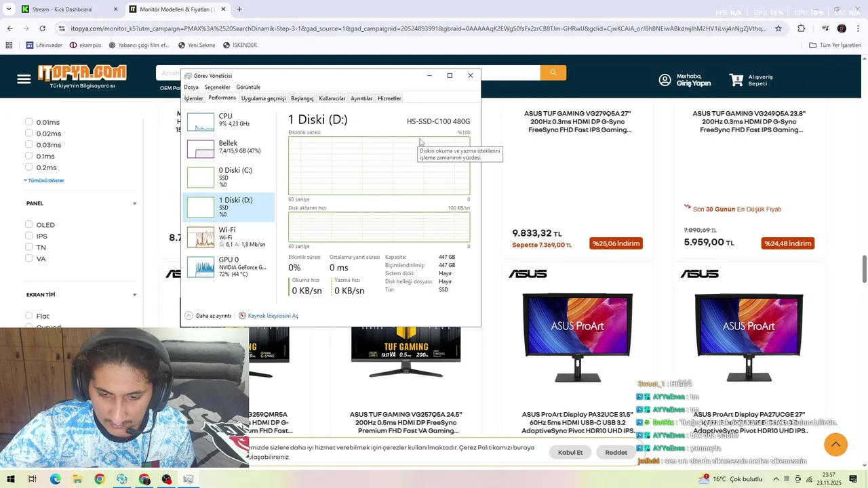This screenshot has width=868, height=488.
Task: Check the Flat screen type filter
Action: (28, 316)
